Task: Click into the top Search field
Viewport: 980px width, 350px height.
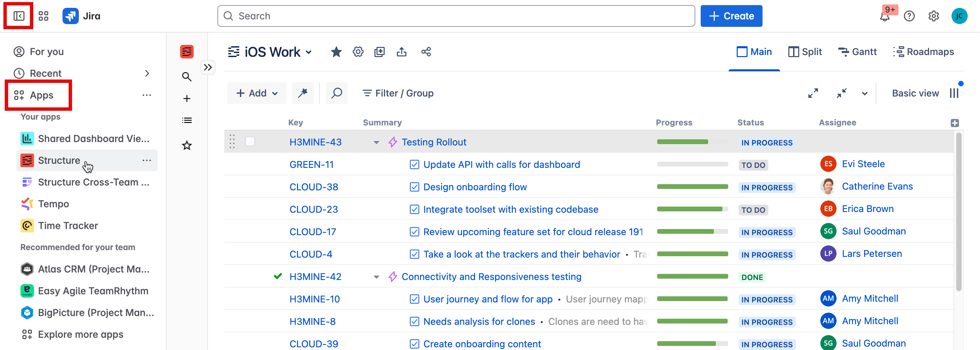Action: pos(456,16)
